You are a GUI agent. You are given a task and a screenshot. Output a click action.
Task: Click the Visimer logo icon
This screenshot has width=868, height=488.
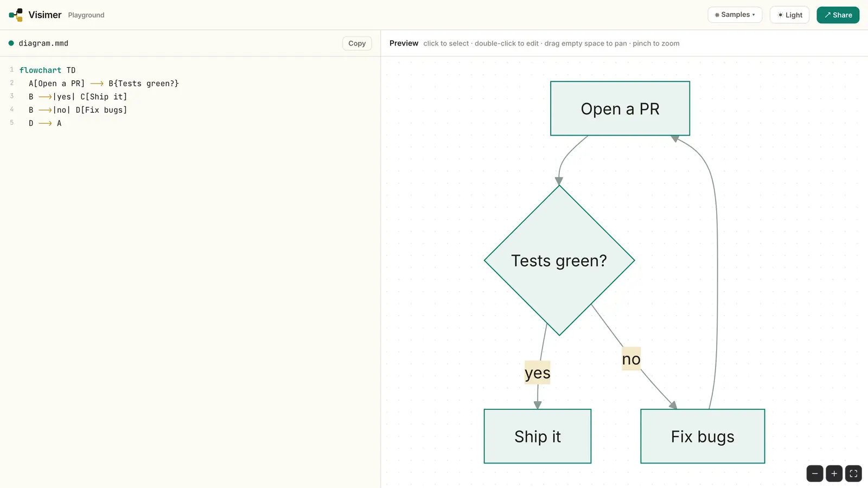coord(16,15)
